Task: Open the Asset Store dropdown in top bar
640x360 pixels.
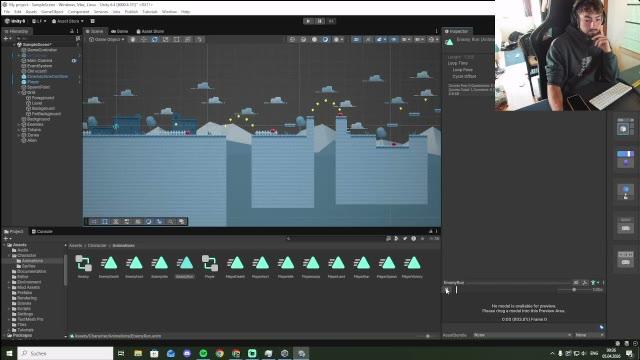Action: (x=68, y=21)
